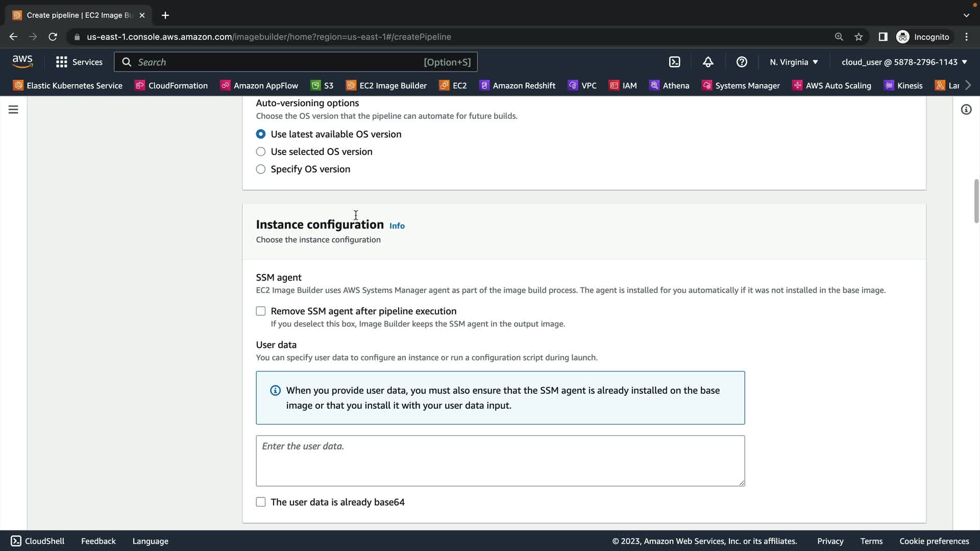This screenshot has width=980, height=551.
Task: Show more bookmarks with right chevron
Action: coord(968,85)
